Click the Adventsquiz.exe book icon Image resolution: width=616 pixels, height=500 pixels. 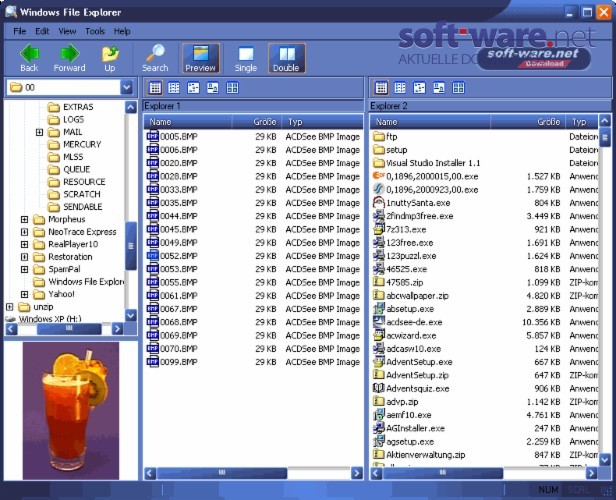(379, 388)
